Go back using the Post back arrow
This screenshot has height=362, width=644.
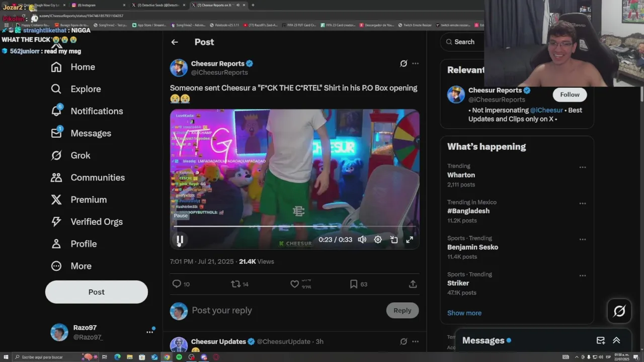click(175, 42)
